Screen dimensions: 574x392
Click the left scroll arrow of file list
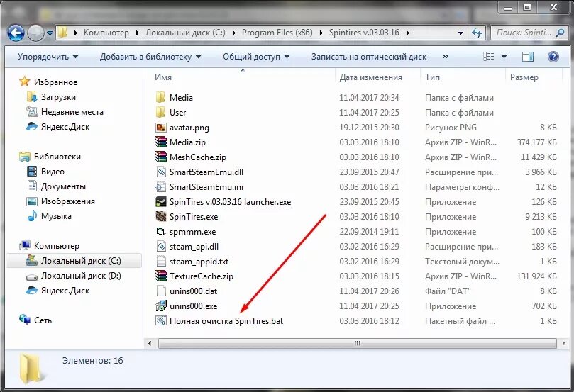coord(150,343)
